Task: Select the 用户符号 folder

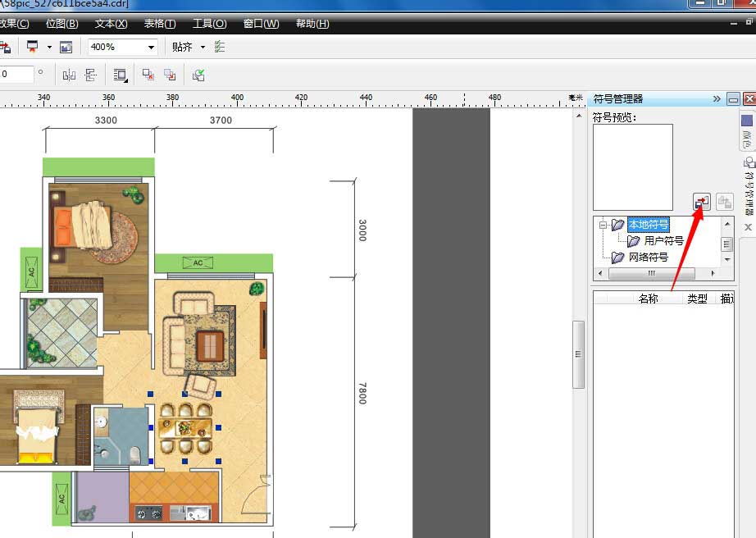Action: (663, 240)
